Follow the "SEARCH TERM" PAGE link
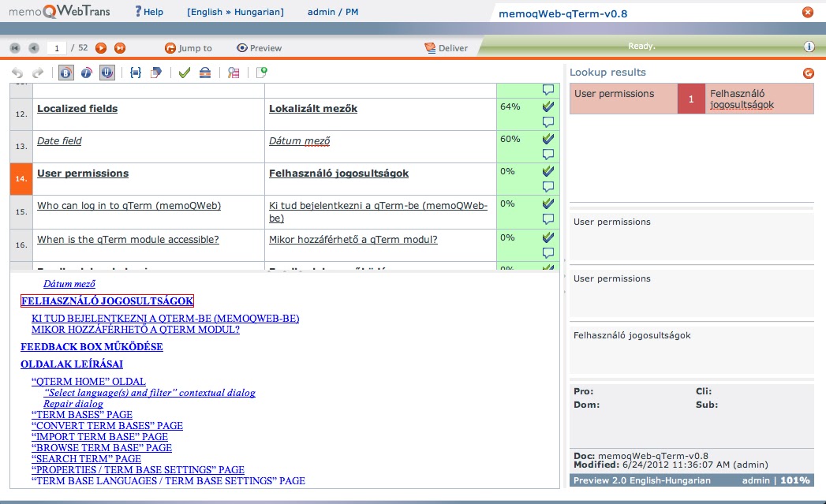Screen dimensions: 826x504 [87, 459]
